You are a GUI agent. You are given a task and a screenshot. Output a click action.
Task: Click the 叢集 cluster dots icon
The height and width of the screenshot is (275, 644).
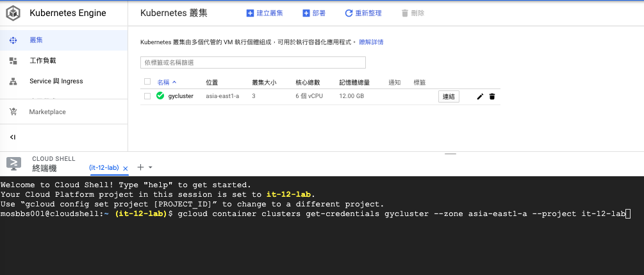[x=13, y=40]
